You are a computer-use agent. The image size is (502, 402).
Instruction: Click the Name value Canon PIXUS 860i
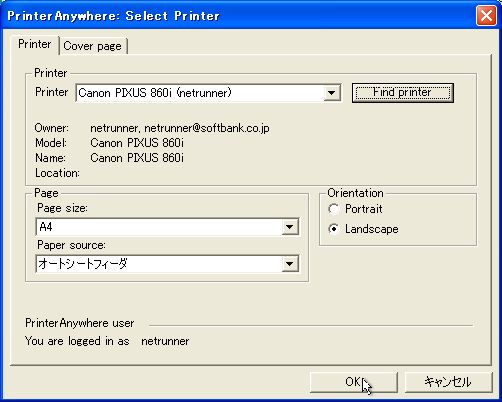click(x=137, y=158)
